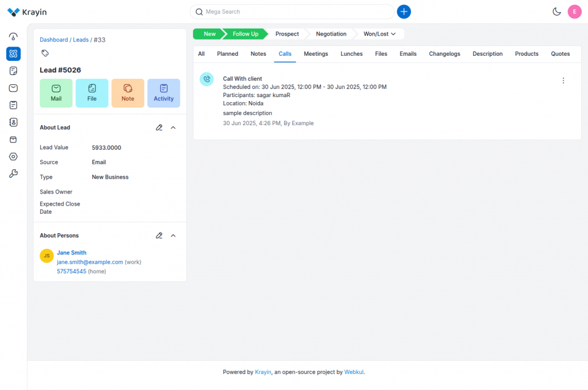Switch to the Planned tab
The image size is (588, 390).
point(227,54)
